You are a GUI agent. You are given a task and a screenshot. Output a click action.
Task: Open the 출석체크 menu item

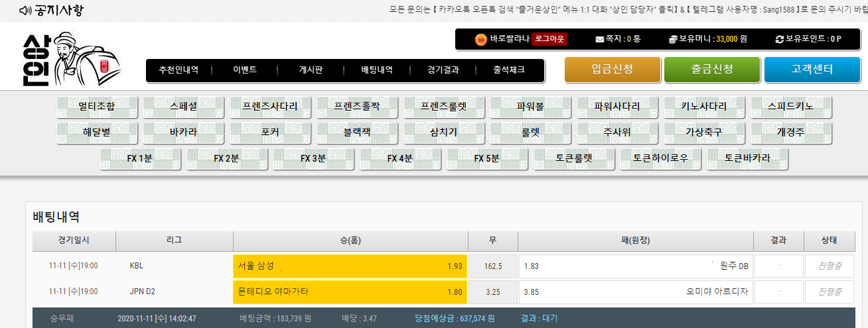coord(509,70)
